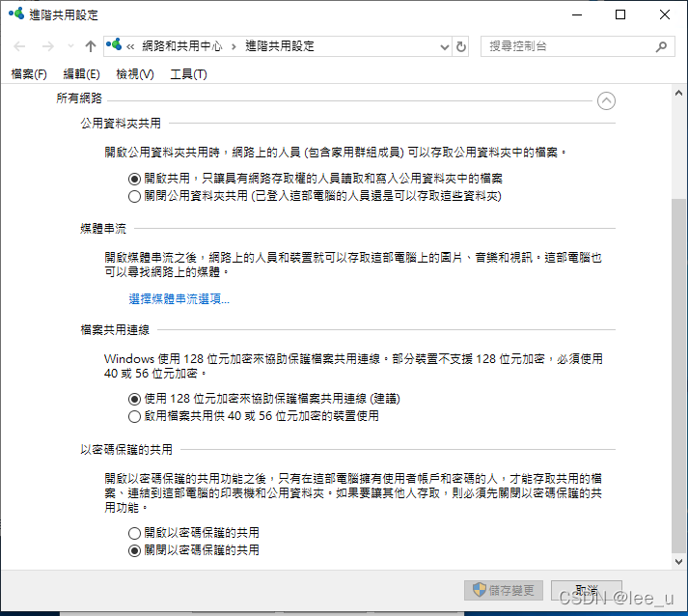The height and width of the screenshot is (616, 688).
Task: Click the magnifier search icon
Action: tap(661, 46)
